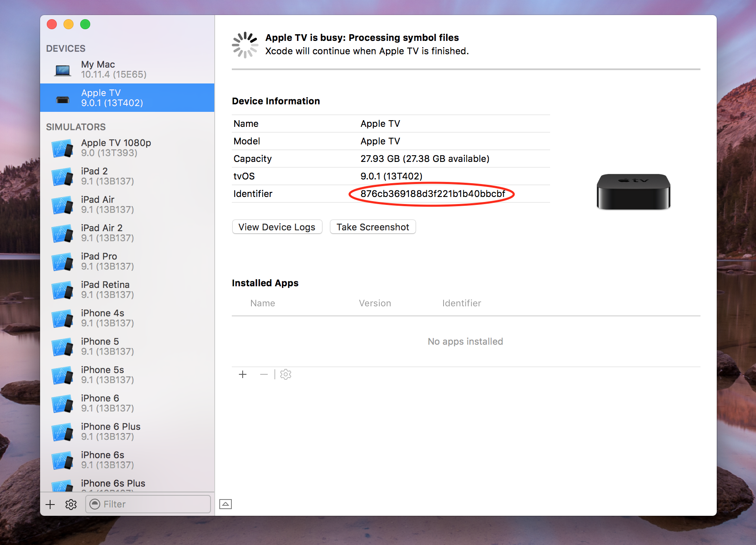Screen dimensions: 756x545
Task: Open the sidebar settings gear menu
Action: pyautogui.click(x=71, y=505)
